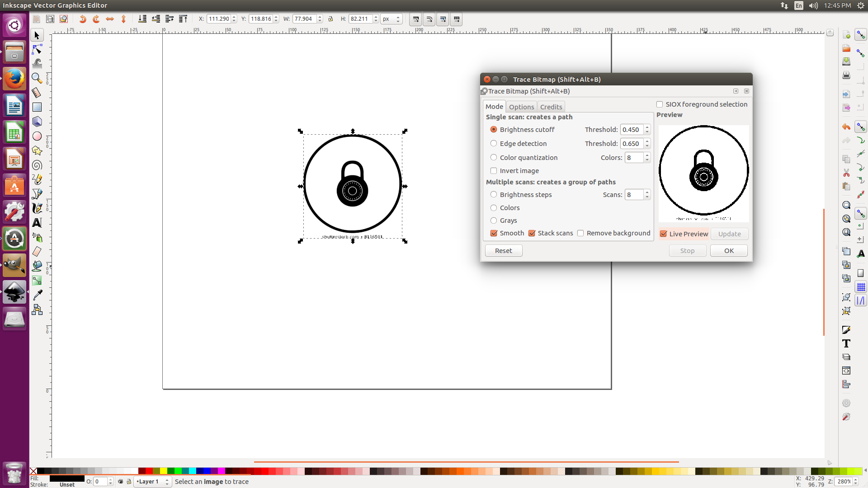Open the units dropdown showing px
Screen dimensions: 868x488
pos(391,19)
